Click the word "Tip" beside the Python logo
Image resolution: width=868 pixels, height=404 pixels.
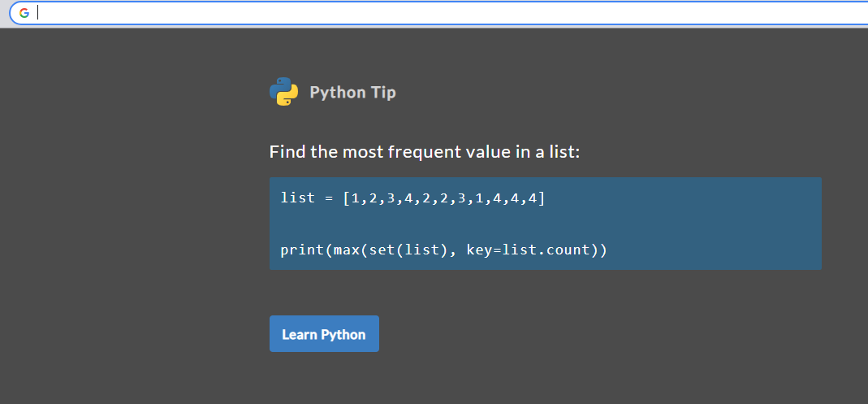click(x=383, y=93)
